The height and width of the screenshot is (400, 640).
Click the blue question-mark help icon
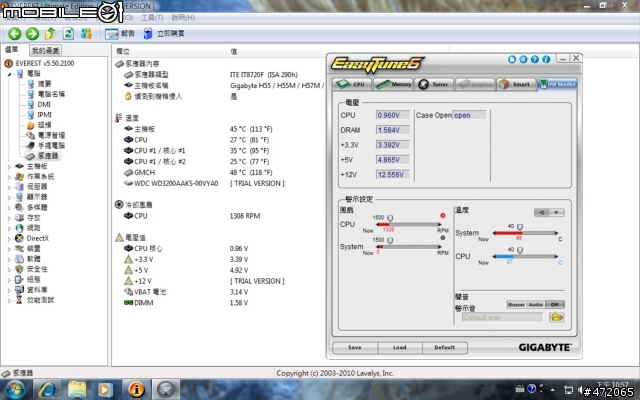pos(535,60)
